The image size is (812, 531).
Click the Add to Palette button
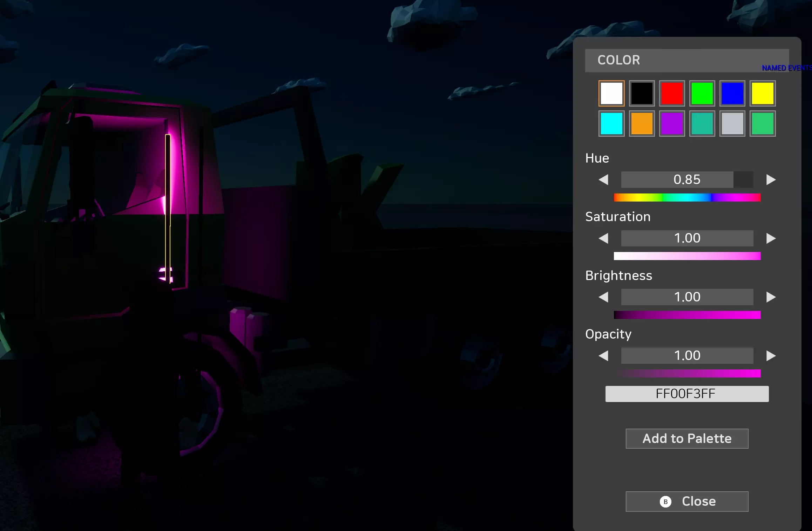point(687,438)
